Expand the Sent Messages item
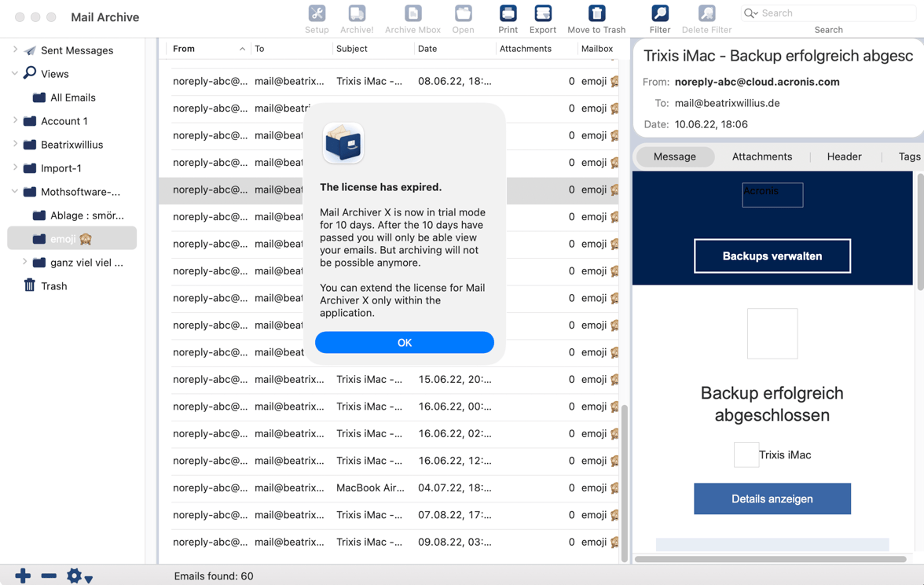The height and width of the screenshot is (585, 924). click(15, 50)
